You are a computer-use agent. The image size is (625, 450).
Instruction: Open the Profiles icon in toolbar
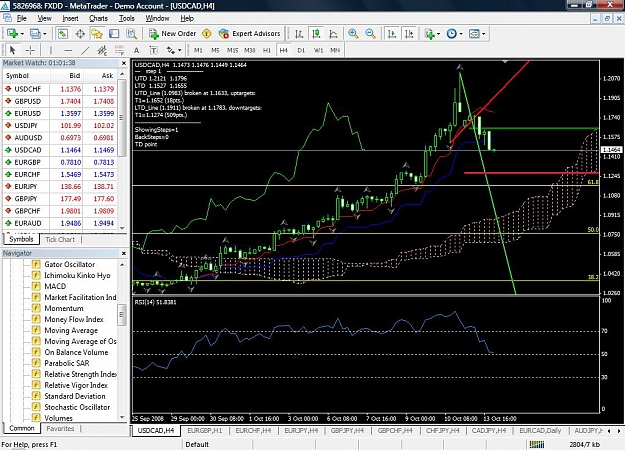point(35,34)
